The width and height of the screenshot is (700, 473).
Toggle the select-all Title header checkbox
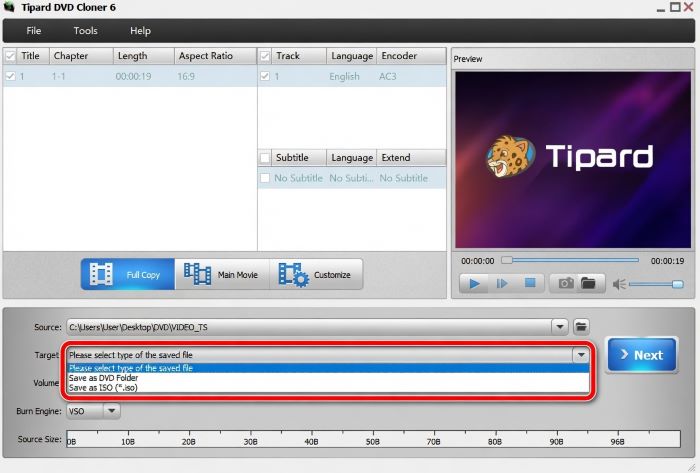pyautogui.click(x=10, y=56)
